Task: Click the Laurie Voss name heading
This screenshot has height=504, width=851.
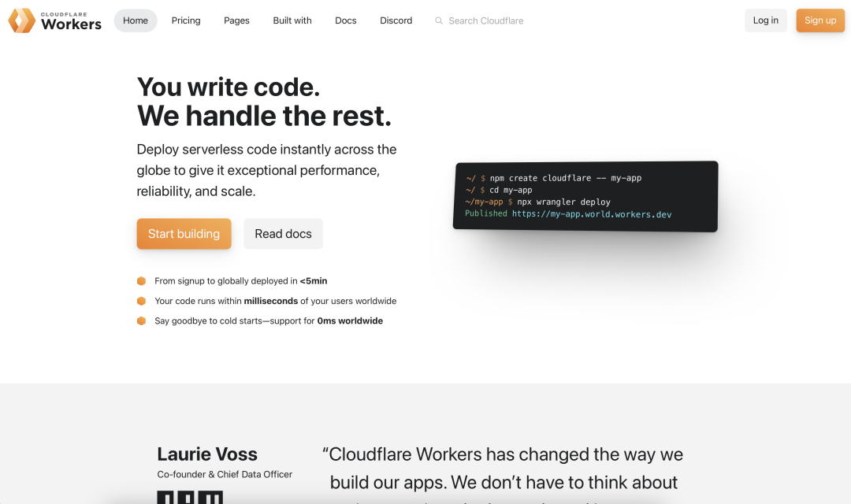Action: pos(207,454)
